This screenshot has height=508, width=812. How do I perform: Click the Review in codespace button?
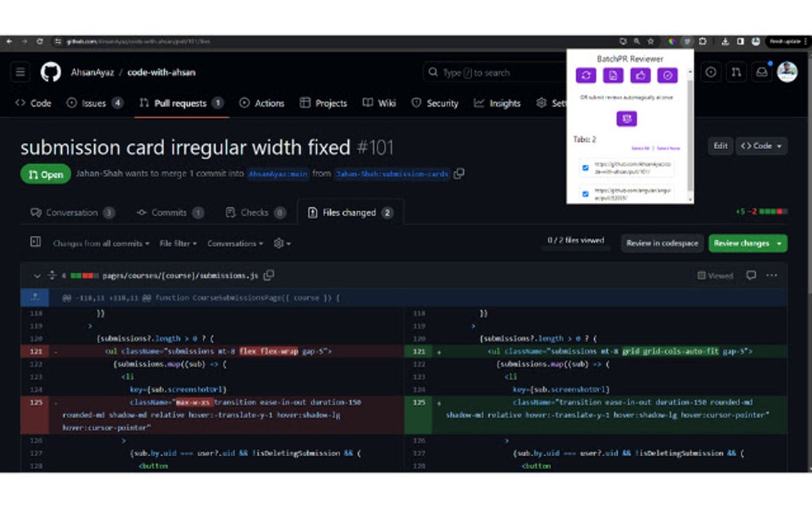click(x=662, y=243)
